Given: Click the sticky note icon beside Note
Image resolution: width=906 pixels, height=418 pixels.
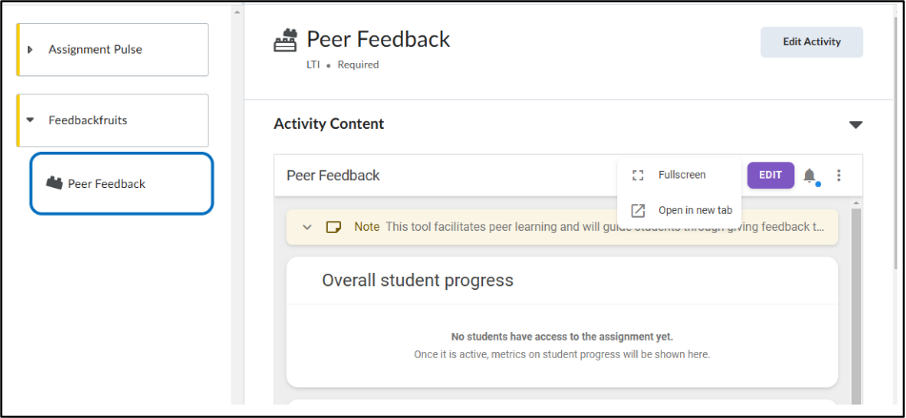Looking at the screenshot, I should click(333, 227).
